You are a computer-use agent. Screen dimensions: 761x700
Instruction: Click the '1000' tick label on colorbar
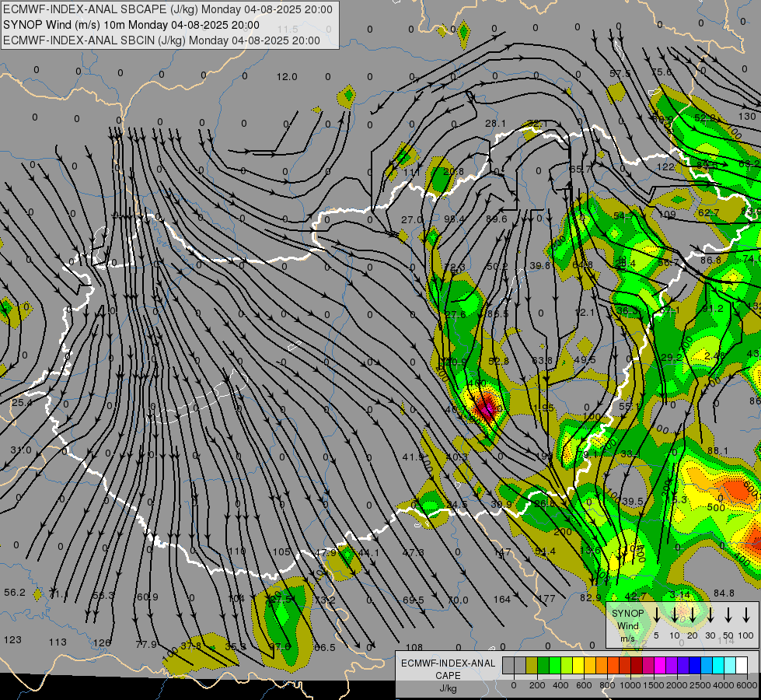(x=630, y=685)
